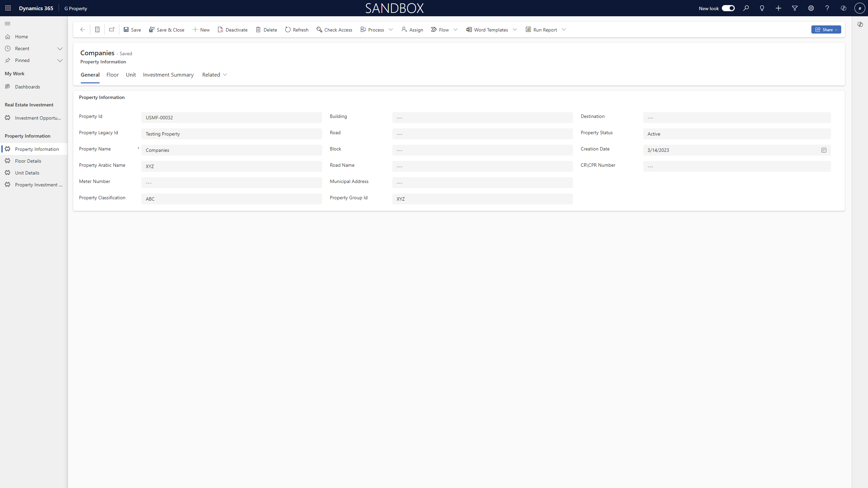868x488 pixels.
Task: Open record set form icon
Action: click(x=97, y=30)
